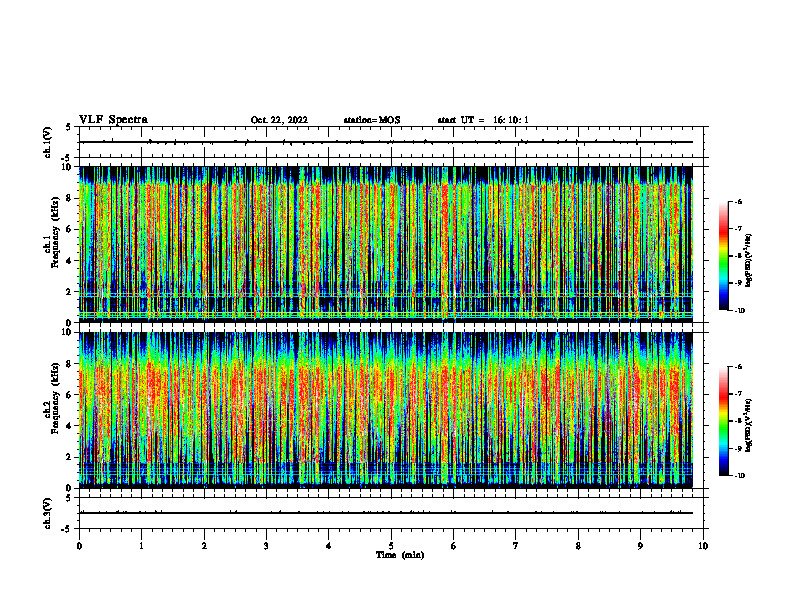This screenshot has height=612, width=792.
Task: Click the ch.1 "Frequency (kHz)" axis label
Action: pos(55,232)
